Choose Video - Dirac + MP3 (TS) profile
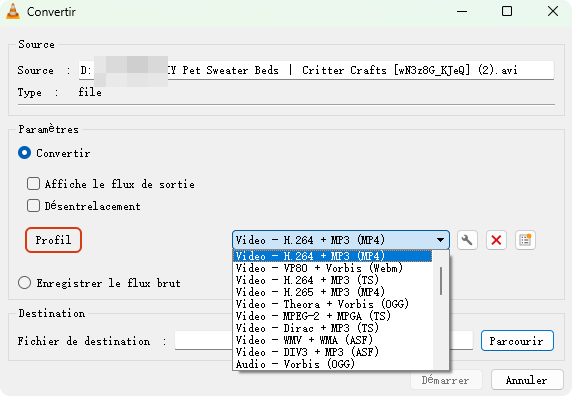Viewport: 572px width, 396px height. coord(332,328)
